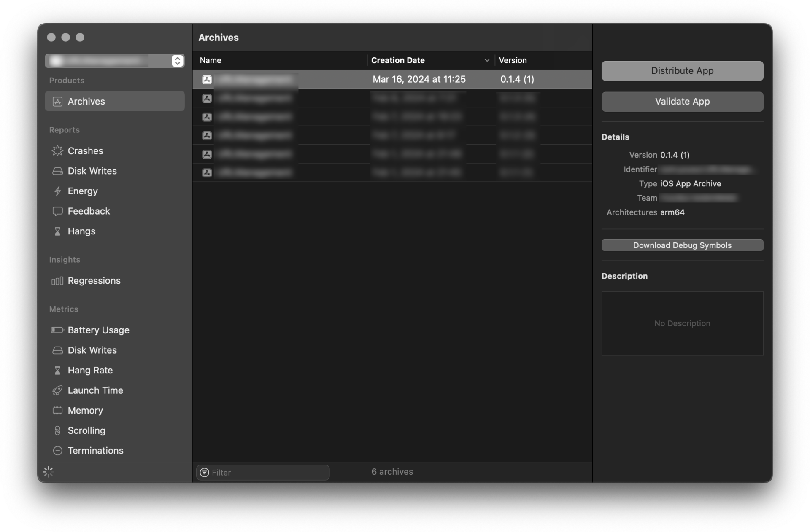Click the filter options icon
The image size is (810, 532).
click(x=204, y=473)
